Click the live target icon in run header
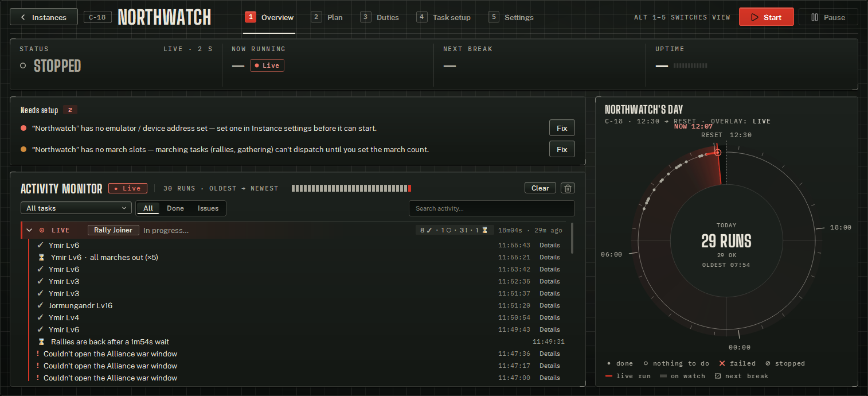The width and height of the screenshot is (868, 396). pos(42,230)
